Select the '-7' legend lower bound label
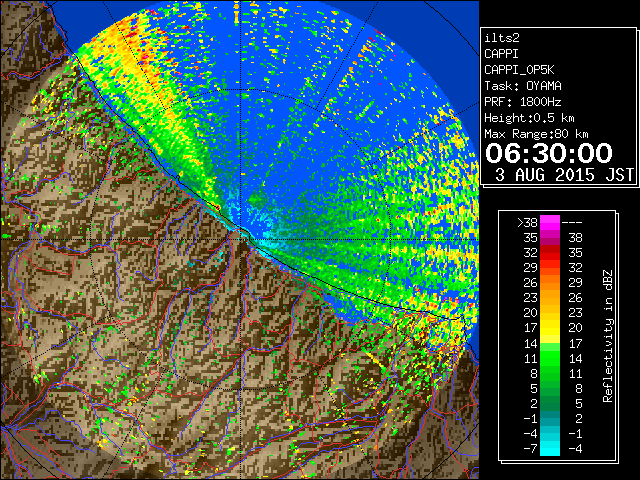The width and height of the screenshot is (640, 480). (530, 449)
